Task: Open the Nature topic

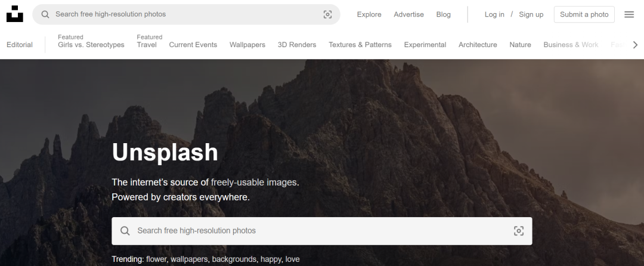Action: tap(520, 45)
